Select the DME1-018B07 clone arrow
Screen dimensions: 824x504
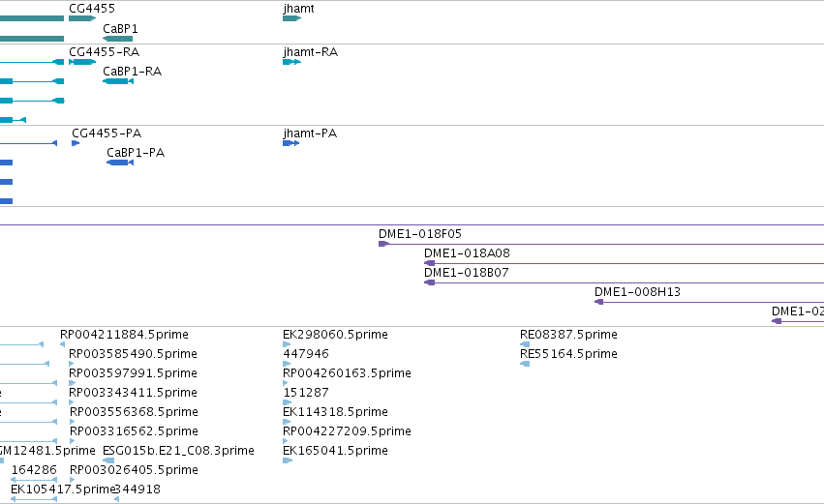click(x=624, y=283)
